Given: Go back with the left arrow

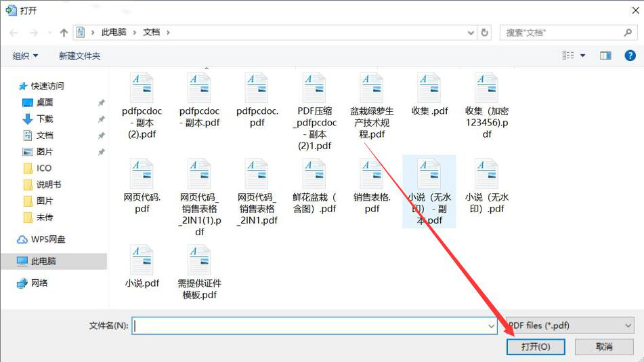Looking at the screenshot, I should [x=14, y=33].
